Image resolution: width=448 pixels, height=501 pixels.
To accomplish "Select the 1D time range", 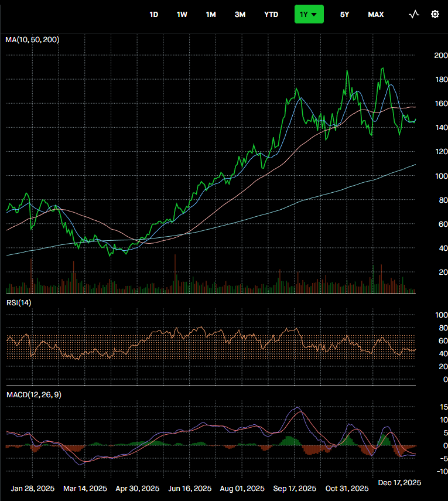I will 154,15.
